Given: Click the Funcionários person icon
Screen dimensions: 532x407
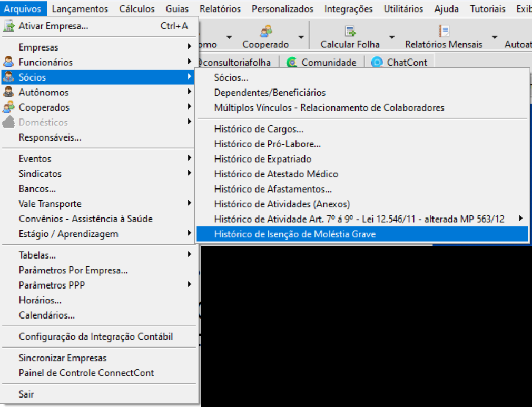Looking at the screenshot, I should click(8, 62).
